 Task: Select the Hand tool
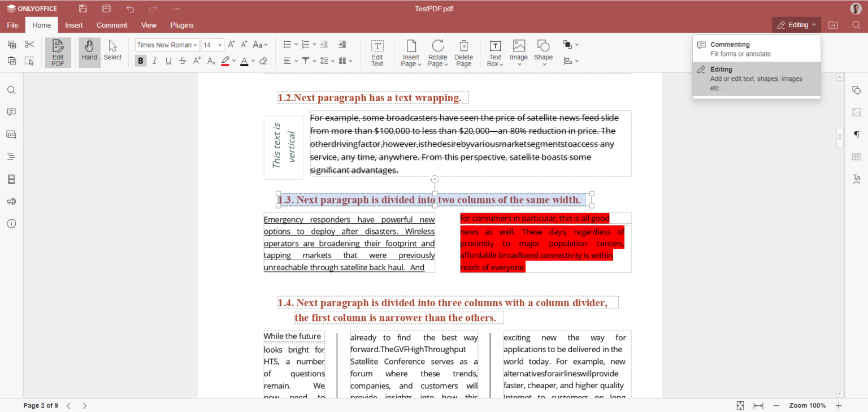89,52
